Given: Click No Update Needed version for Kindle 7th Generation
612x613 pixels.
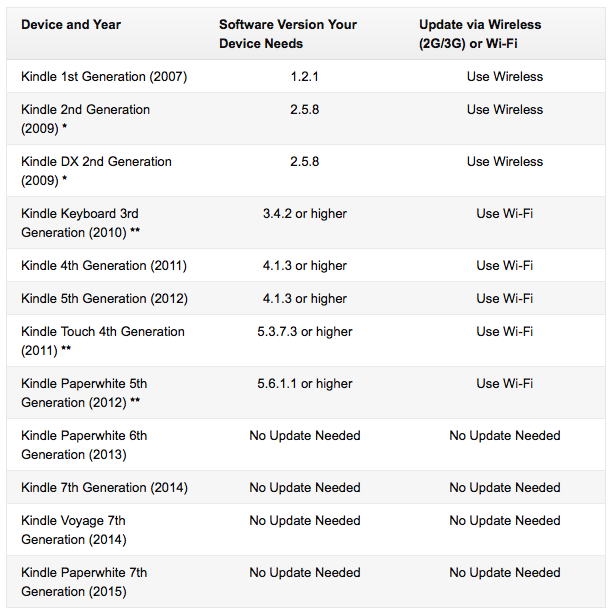Looking at the screenshot, I should pyautogui.click(x=305, y=488).
